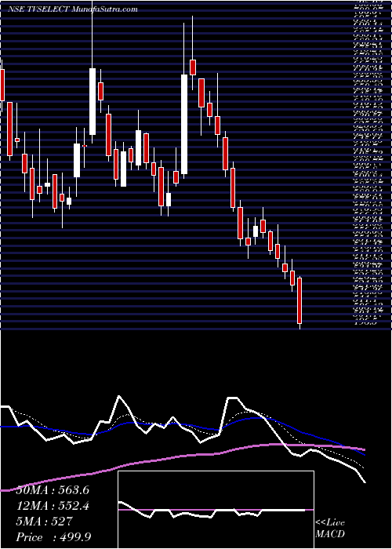The height and width of the screenshot is (549, 392).
Task: Click the <<Live MACD label
Action: point(330,529)
